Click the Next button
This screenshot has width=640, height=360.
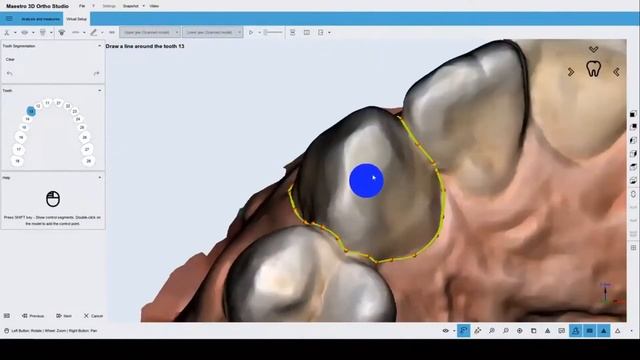click(64, 316)
